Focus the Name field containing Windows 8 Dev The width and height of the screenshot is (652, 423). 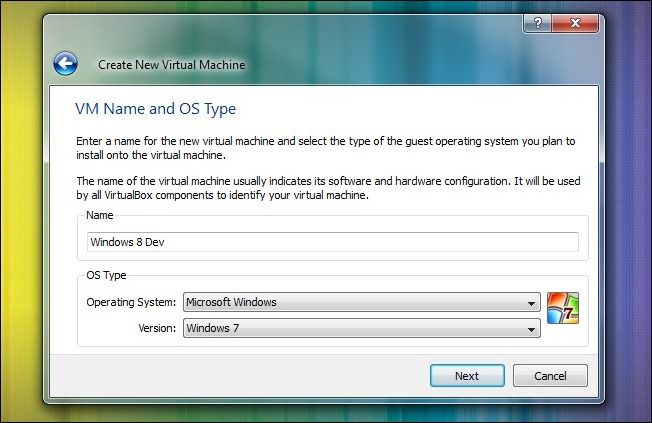[x=333, y=242]
